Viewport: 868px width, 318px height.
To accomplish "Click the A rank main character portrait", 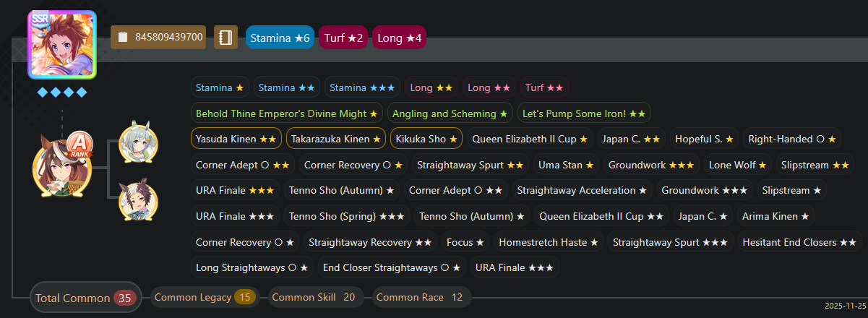I will click(x=61, y=166).
